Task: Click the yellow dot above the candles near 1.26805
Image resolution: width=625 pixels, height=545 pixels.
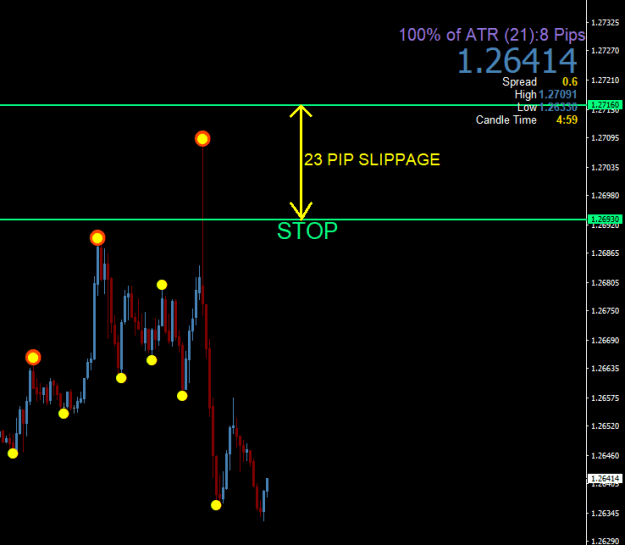Action: click(x=161, y=285)
